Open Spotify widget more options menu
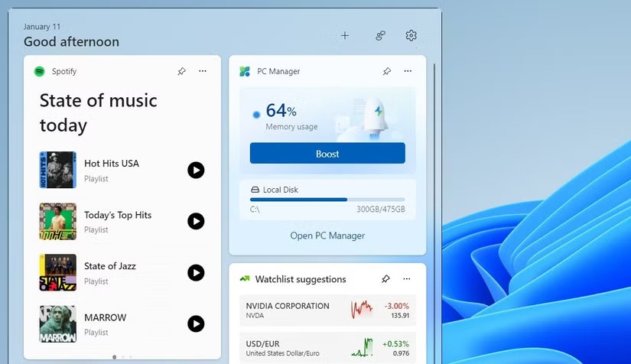The image size is (631, 364). tap(203, 71)
